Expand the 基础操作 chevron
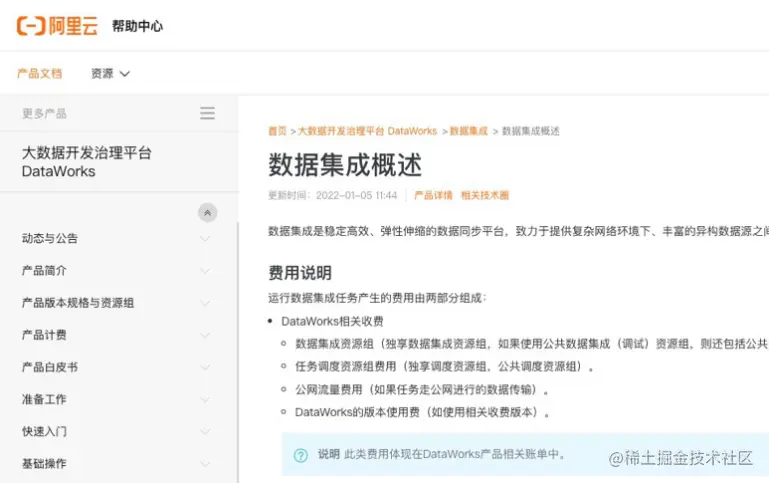This screenshot has height=483, width=769. [205, 464]
